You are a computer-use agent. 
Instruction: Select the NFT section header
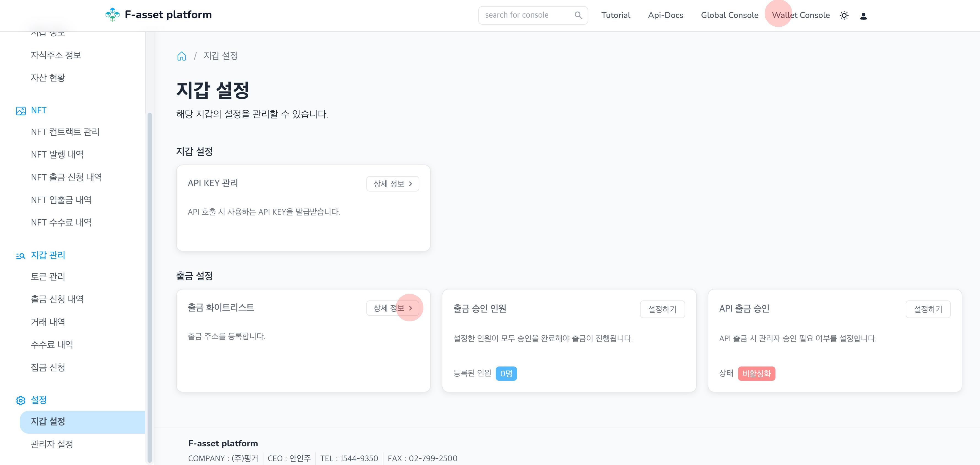(x=39, y=110)
